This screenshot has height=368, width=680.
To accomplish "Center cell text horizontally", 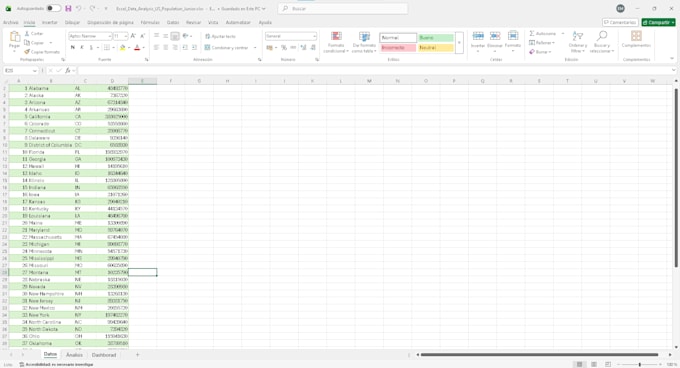I will click(x=166, y=47).
